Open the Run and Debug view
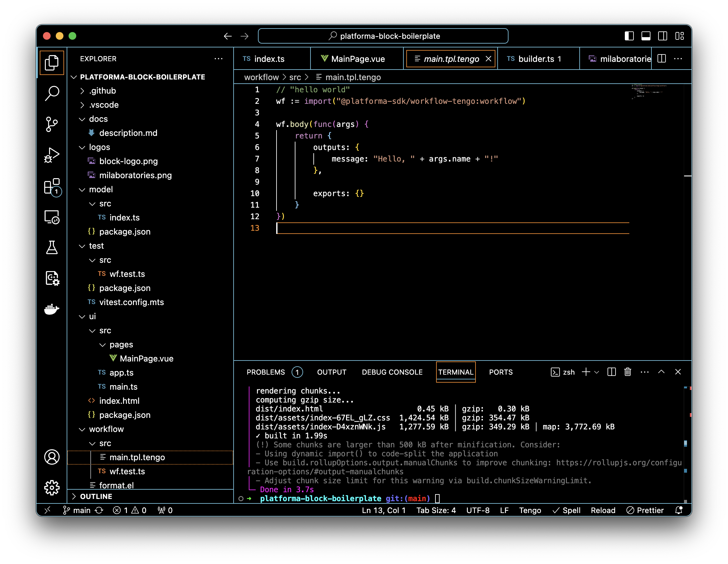This screenshot has height=564, width=728. (x=52, y=155)
